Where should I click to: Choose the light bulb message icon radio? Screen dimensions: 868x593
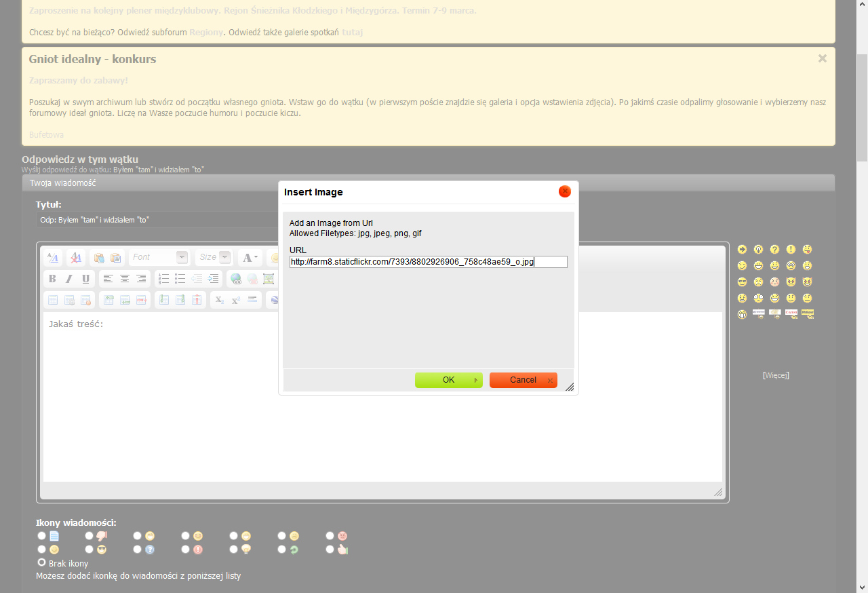click(x=234, y=549)
